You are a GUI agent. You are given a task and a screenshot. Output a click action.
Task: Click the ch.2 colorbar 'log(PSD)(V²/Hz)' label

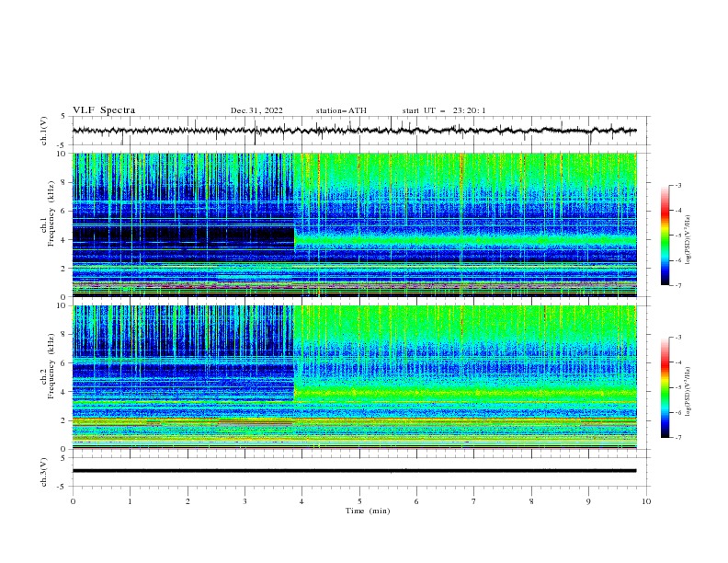point(688,391)
